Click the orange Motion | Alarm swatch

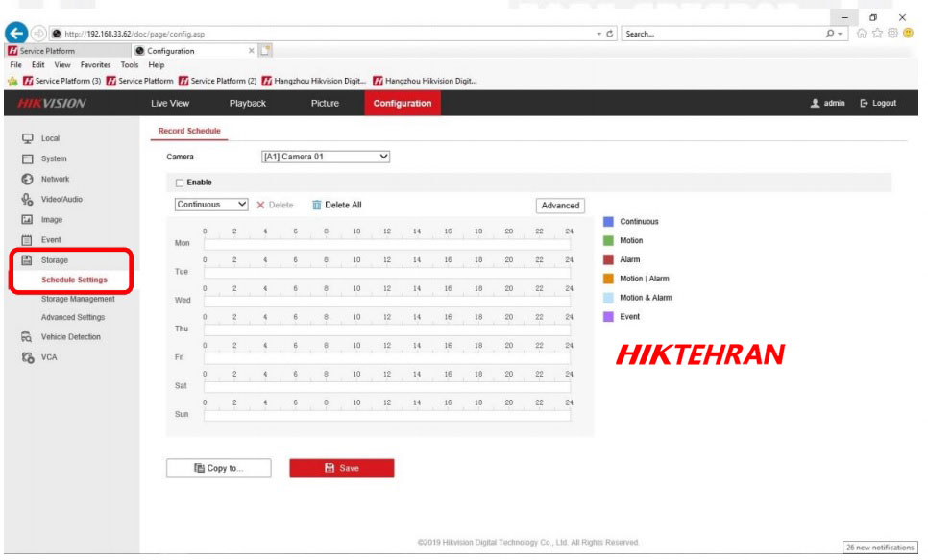(x=608, y=279)
